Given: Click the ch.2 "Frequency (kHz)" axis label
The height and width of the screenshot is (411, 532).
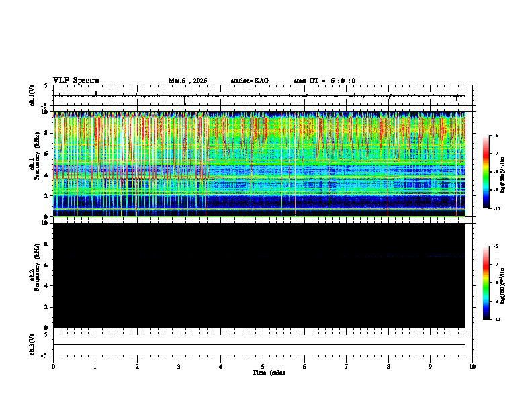Looking at the screenshot, I should click(37, 267).
